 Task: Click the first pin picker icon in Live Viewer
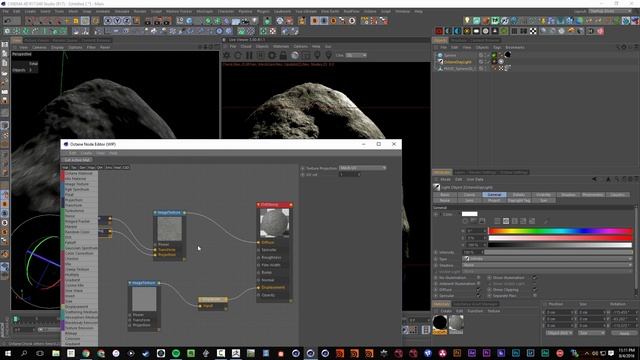click(317, 55)
